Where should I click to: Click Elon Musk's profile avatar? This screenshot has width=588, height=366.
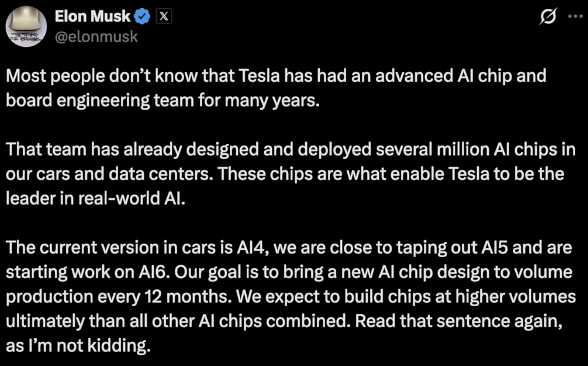point(26,27)
